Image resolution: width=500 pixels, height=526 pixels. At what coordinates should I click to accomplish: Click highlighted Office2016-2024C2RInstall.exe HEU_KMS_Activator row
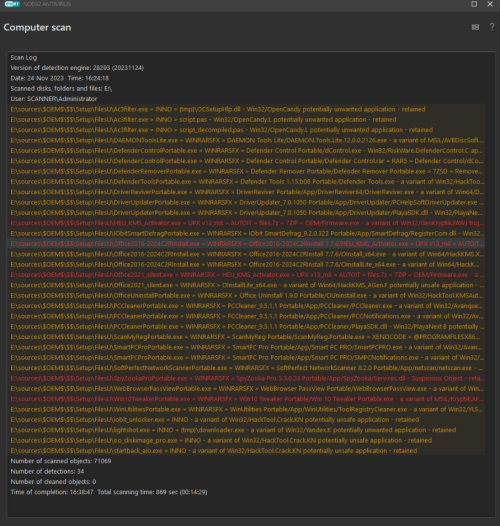246,244
